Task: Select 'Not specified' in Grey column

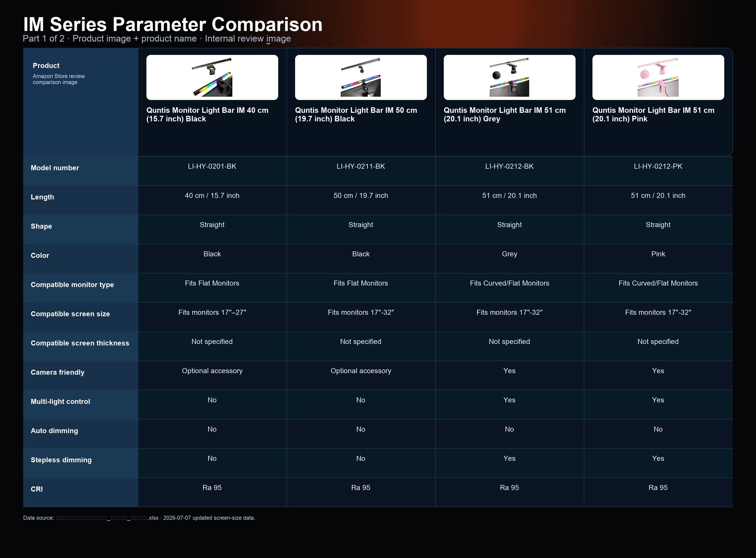Action: pos(509,341)
